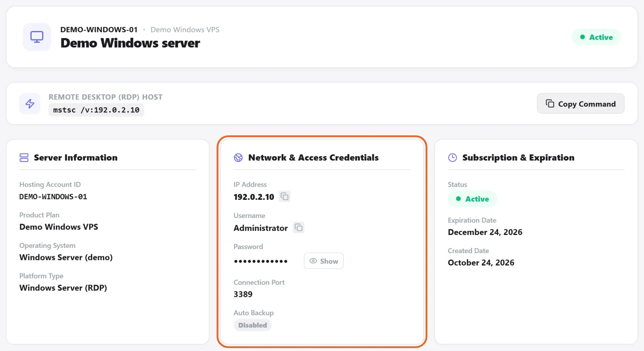Click the 192.0.2.10 IP address value
The image size is (644, 351).
tap(254, 197)
